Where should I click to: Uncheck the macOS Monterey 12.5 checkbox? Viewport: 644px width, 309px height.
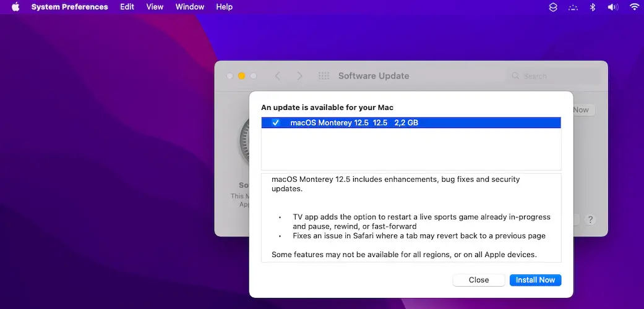tap(276, 123)
